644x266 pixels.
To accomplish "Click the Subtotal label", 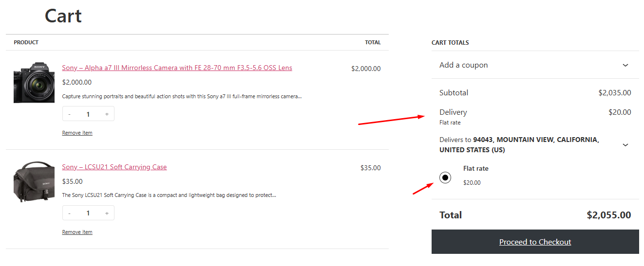I will [x=454, y=92].
